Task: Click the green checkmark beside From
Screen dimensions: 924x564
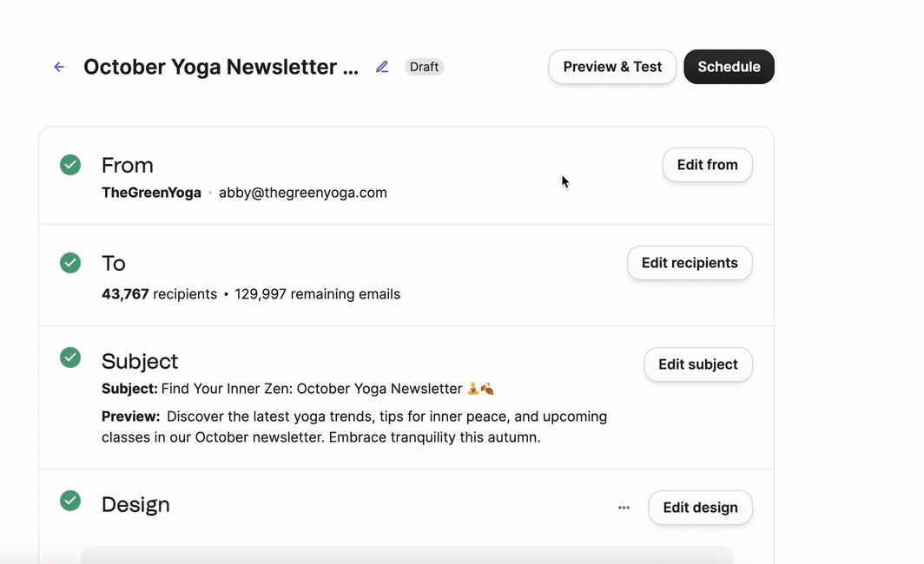Action: tap(70, 165)
